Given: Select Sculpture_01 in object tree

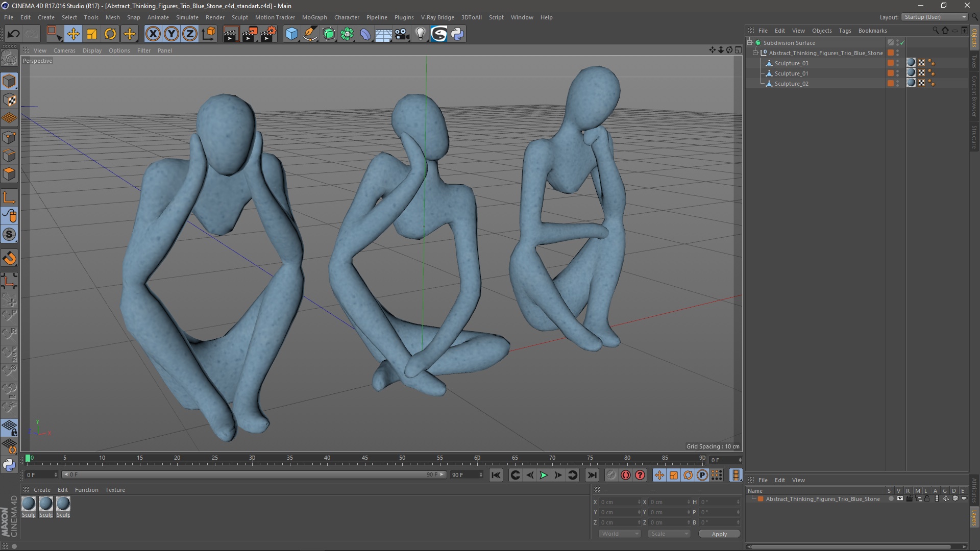Looking at the screenshot, I should point(791,73).
